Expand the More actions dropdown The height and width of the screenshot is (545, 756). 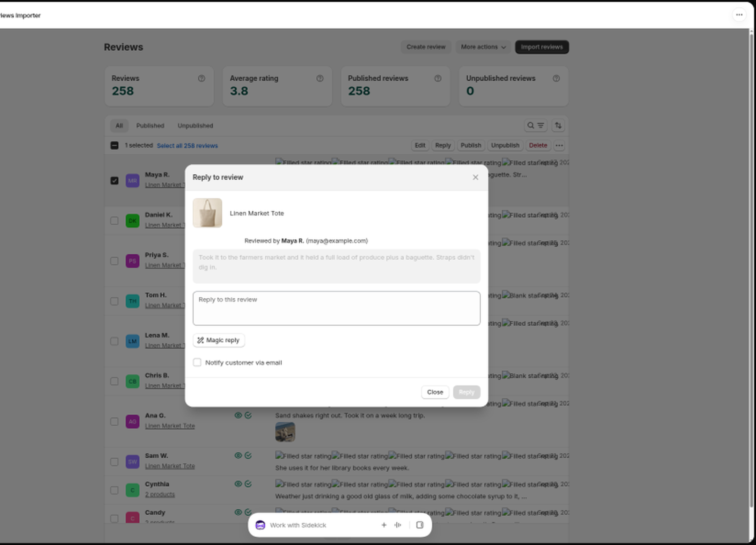pos(483,47)
